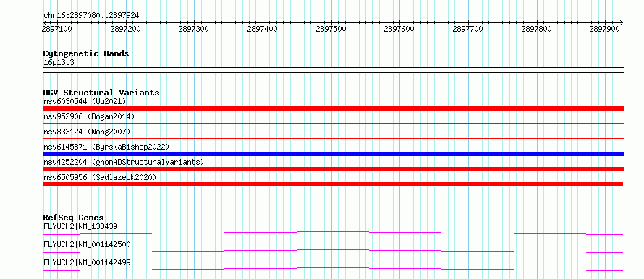Image resolution: width=644 pixels, height=279 pixels.
Task: Click ruler position 2897300
Action: click(194, 29)
